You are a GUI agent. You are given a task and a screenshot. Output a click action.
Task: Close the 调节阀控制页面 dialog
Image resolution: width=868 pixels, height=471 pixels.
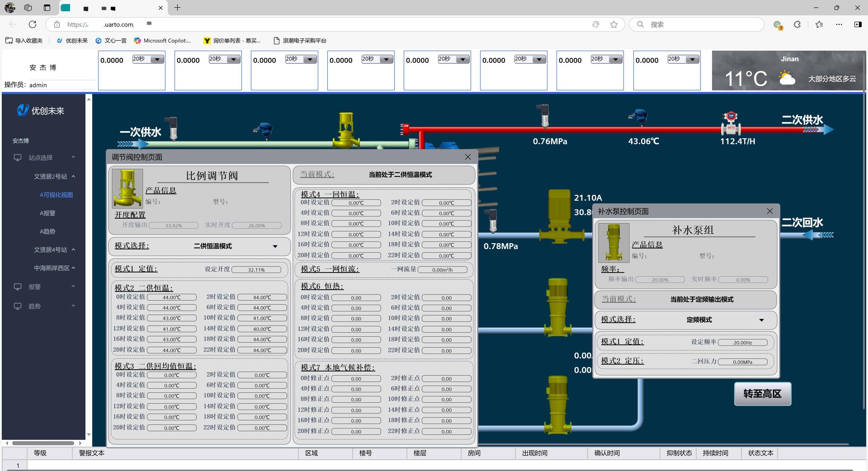pos(468,157)
